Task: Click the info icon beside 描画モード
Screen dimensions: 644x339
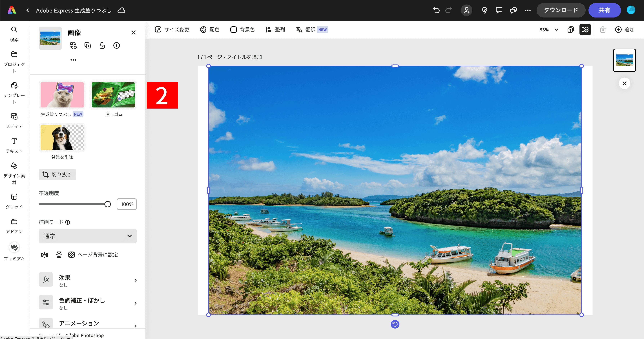Action: pos(67,222)
